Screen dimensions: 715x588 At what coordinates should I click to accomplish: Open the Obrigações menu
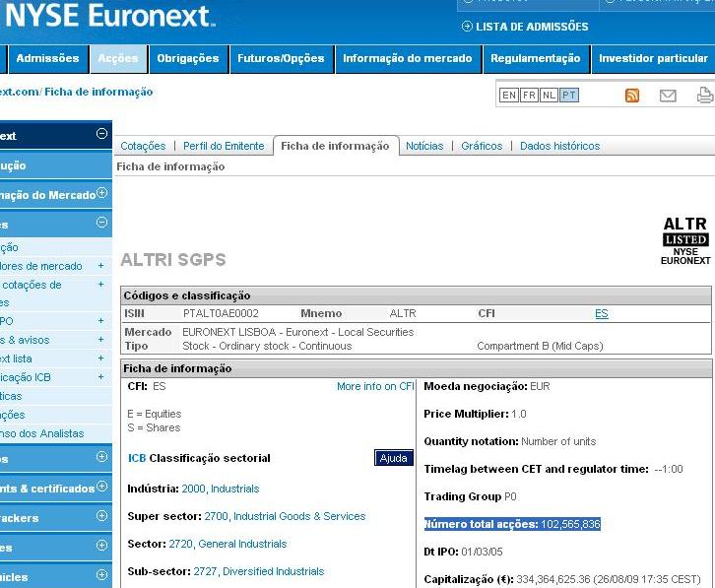[188, 58]
